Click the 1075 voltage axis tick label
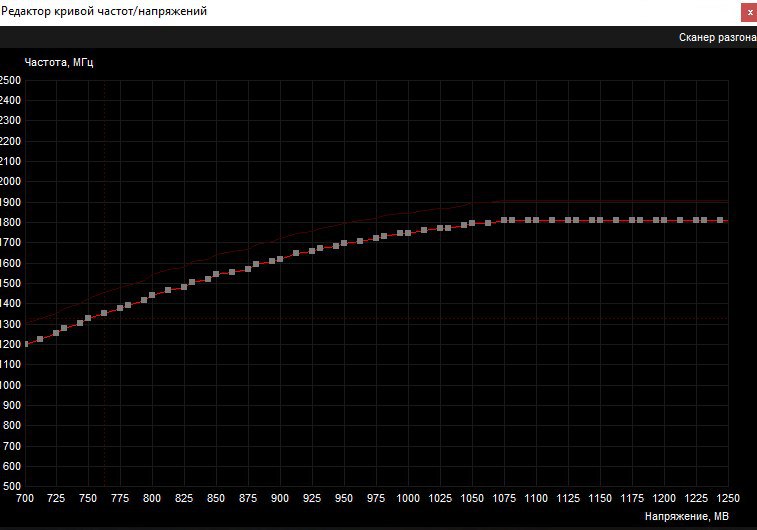Screen dimensions: 757x530 click(504, 498)
